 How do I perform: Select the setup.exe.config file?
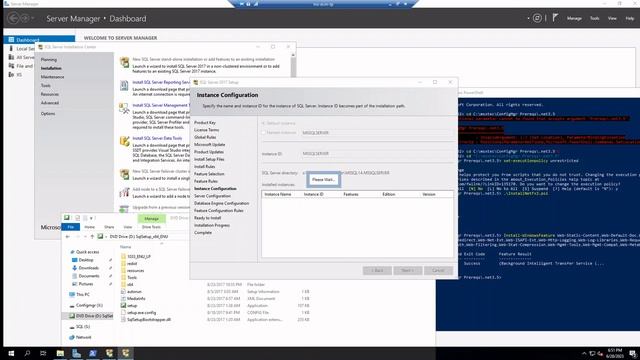pyautogui.click(x=138, y=313)
